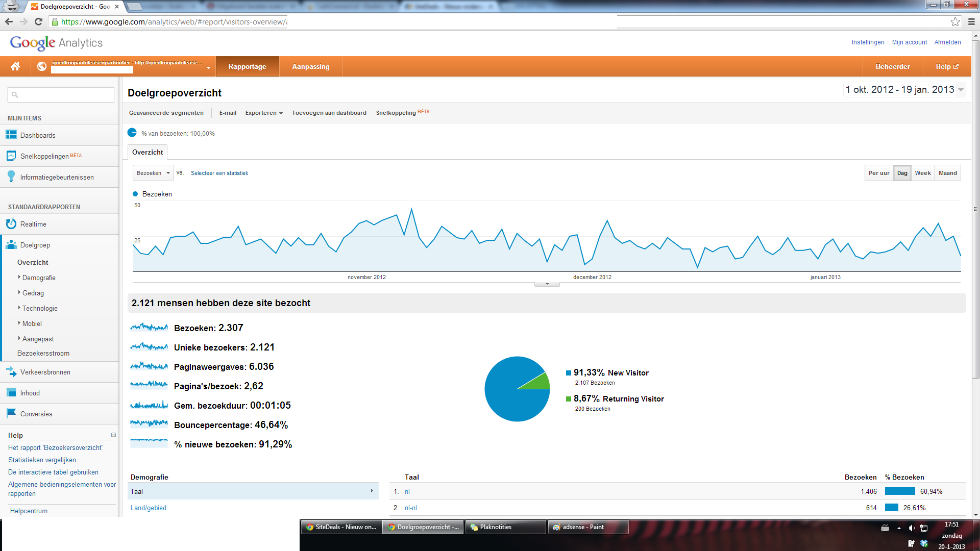Click the volume speaker tray icon

(x=912, y=528)
